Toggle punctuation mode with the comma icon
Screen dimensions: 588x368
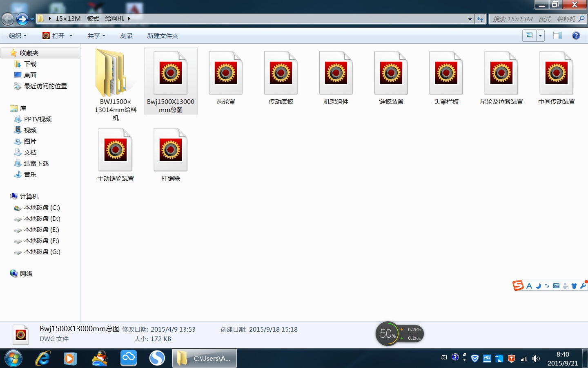(547, 285)
